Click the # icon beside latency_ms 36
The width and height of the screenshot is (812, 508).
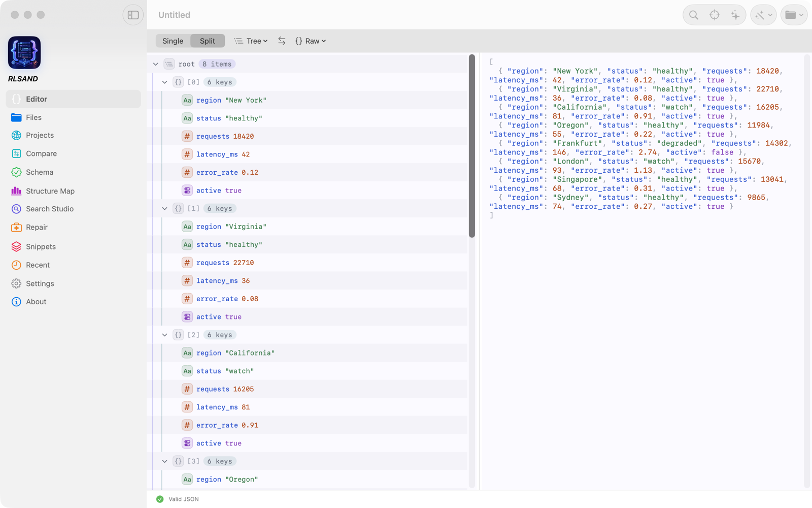(187, 280)
